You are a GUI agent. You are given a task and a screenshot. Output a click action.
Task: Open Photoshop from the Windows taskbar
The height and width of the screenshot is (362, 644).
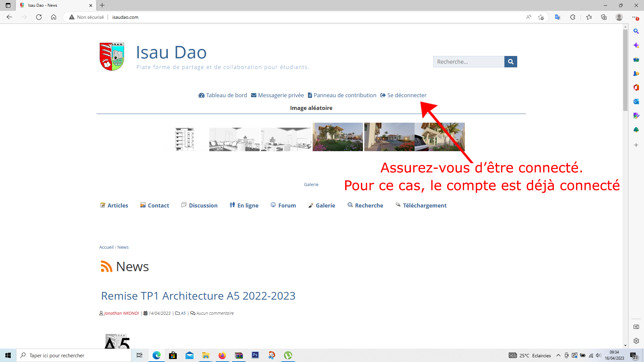pyautogui.click(x=255, y=355)
